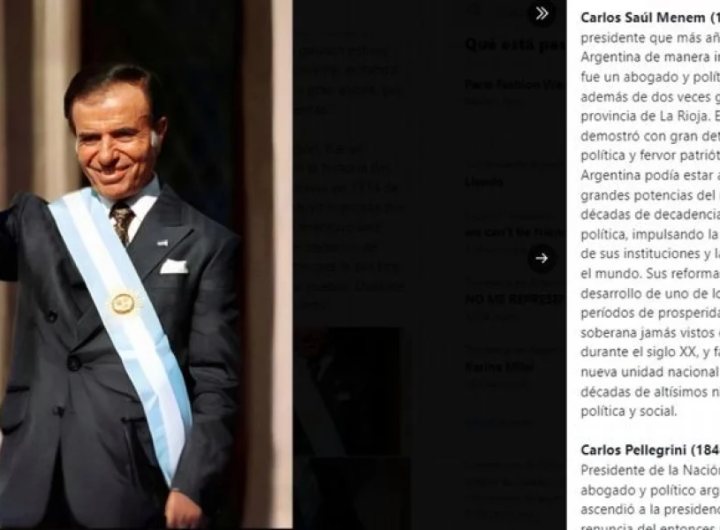Select the photo of the man with sash
Image resolution: width=720 pixels, height=530 pixels.
tap(146, 265)
